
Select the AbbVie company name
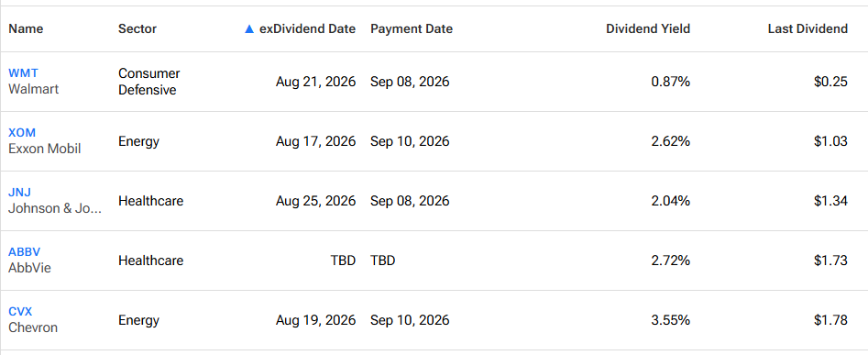point(29,268)
